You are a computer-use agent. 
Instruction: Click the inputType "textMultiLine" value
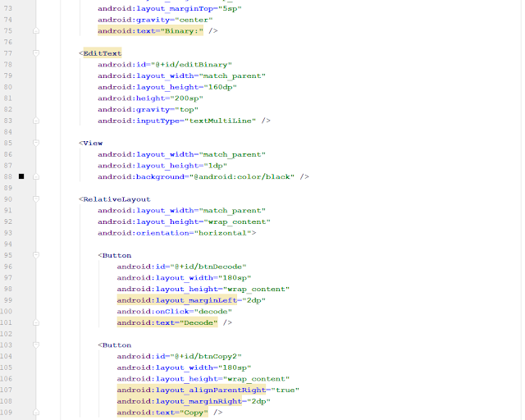coord(220,121)
